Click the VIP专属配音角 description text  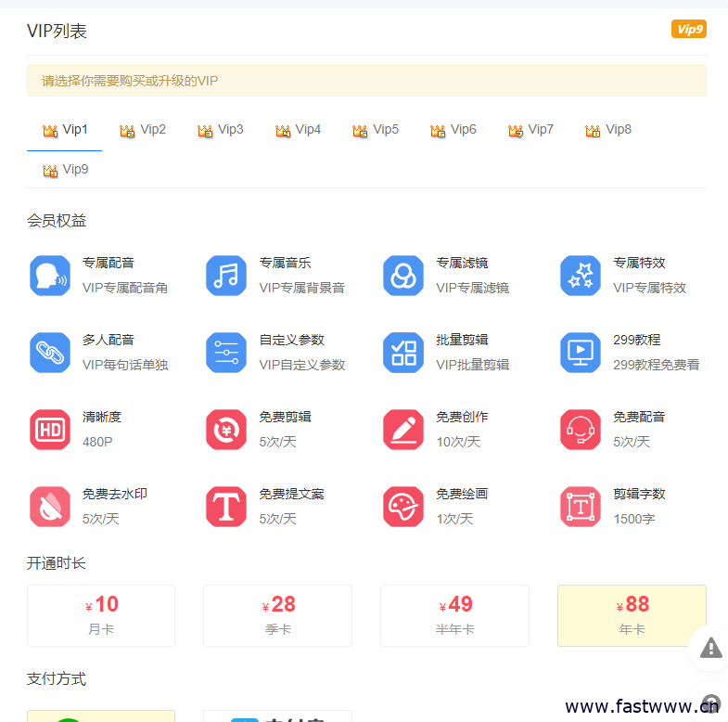(x=125, y=288)
